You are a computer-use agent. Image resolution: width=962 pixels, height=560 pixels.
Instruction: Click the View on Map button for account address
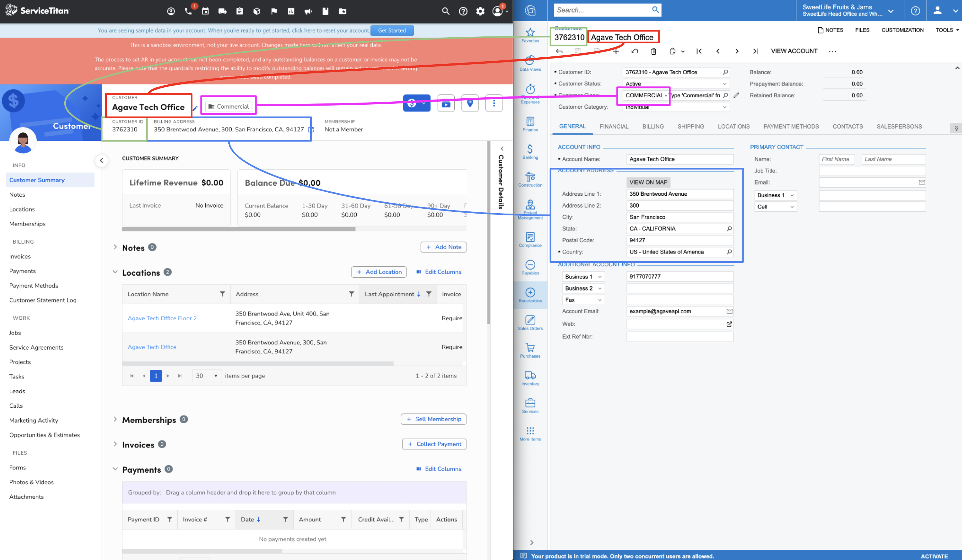point(647,181)
